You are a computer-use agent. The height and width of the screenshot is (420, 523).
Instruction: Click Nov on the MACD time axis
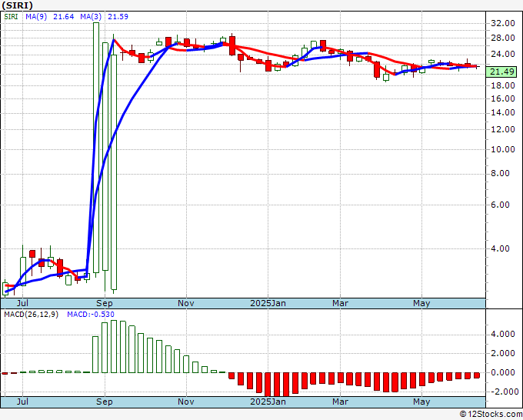click(186, 402)
